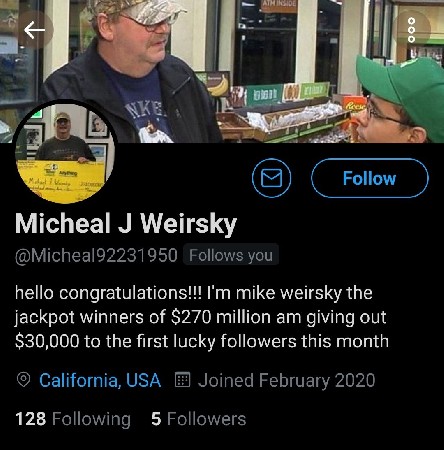The height and width of the screenshot is (450, 444).
Task: Click the @Micheal92231950 handle
Action: pos(96,255)
